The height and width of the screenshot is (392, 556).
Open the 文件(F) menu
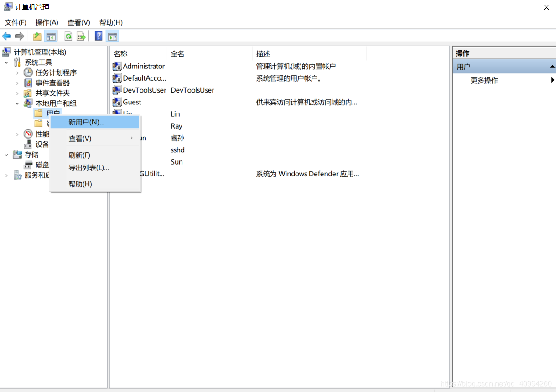pos(16,22)
